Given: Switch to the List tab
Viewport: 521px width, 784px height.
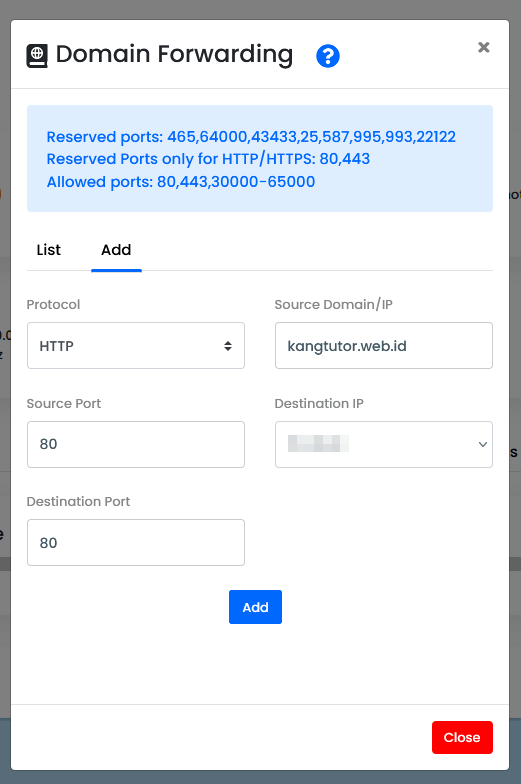Looking at the screenshot, I should coord(48,250).
